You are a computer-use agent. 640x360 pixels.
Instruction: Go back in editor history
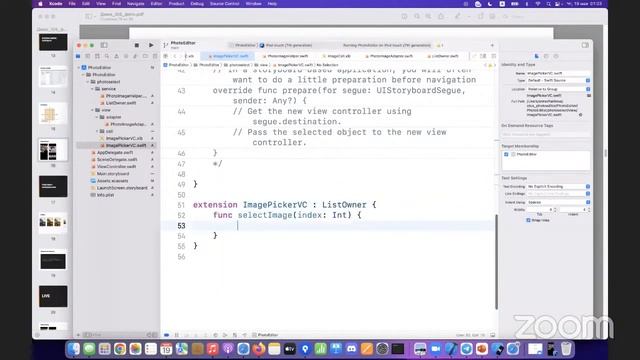(175, 56)
